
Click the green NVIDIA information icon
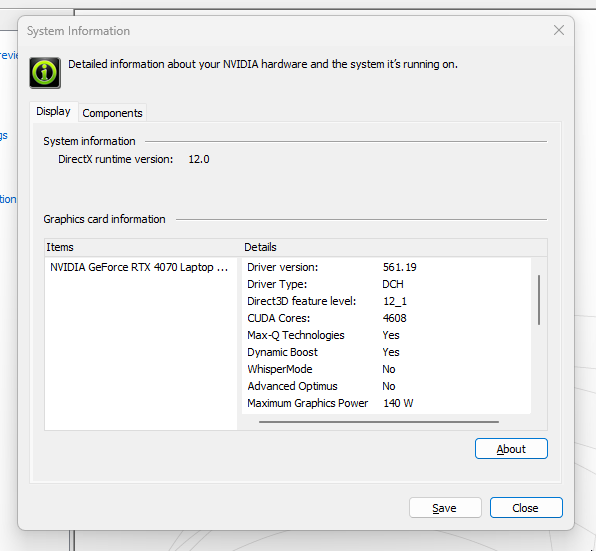45,73
